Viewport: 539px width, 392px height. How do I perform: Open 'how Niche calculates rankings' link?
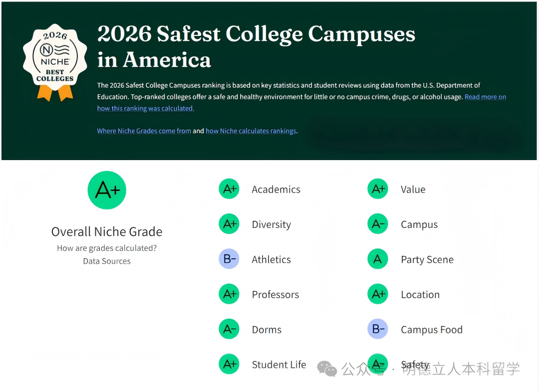click(x=251, y=131)
